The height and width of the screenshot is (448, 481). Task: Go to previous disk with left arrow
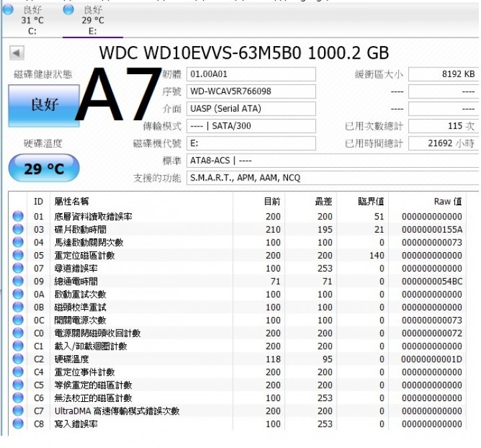tap(17, 53)
